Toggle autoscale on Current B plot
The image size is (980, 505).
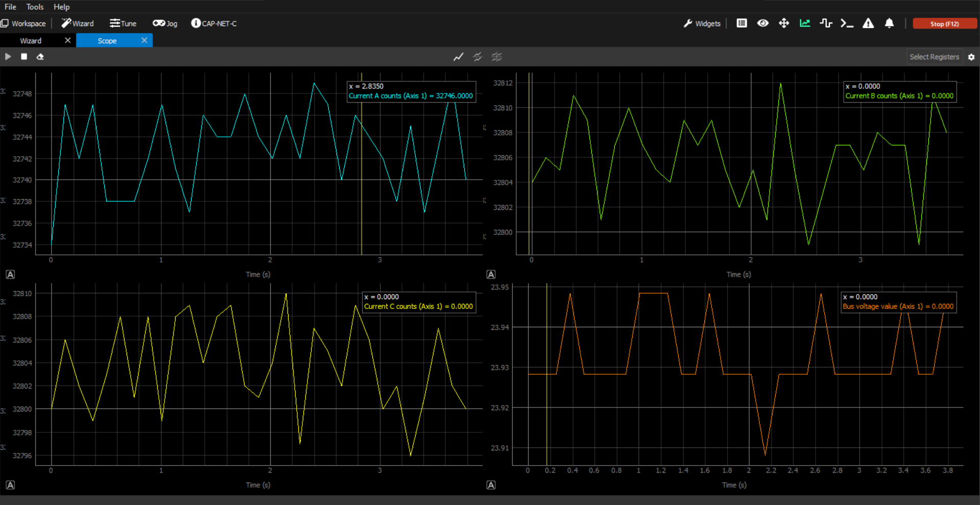[491, 275]
